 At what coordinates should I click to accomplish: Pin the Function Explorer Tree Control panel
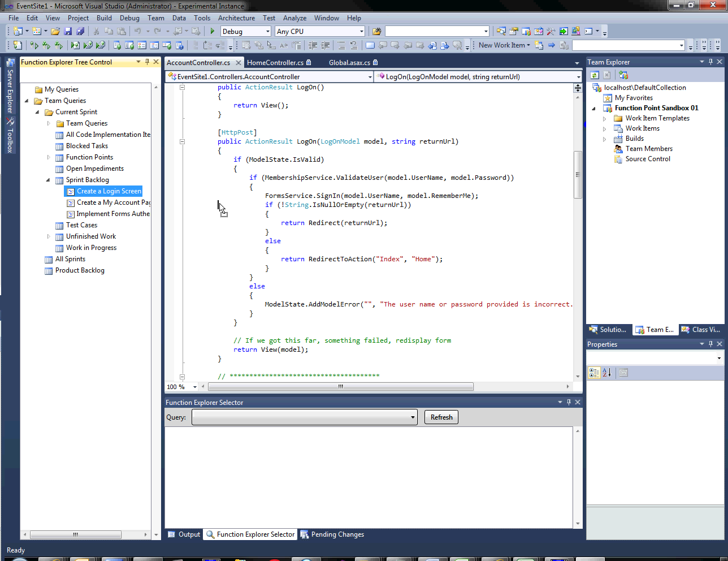148,62
